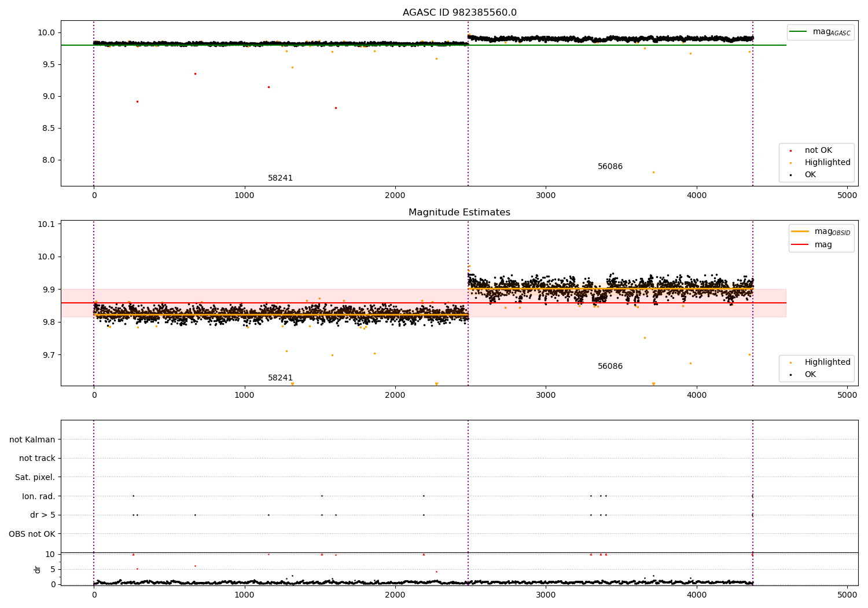Click the "5000" x-tick under the bottom plot
Viewport: 868px width, 608px height.
pyautogui.click(x=847, y=595)
